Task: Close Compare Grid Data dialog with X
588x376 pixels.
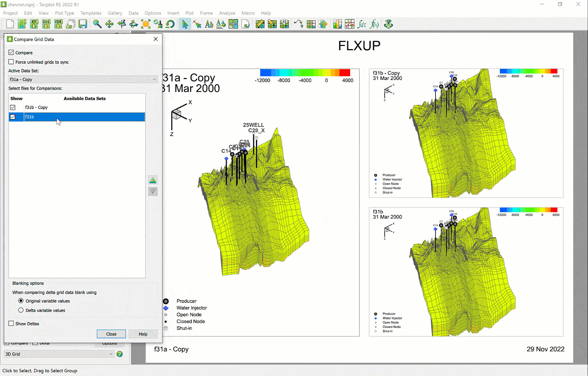Action: click(156, 39)
